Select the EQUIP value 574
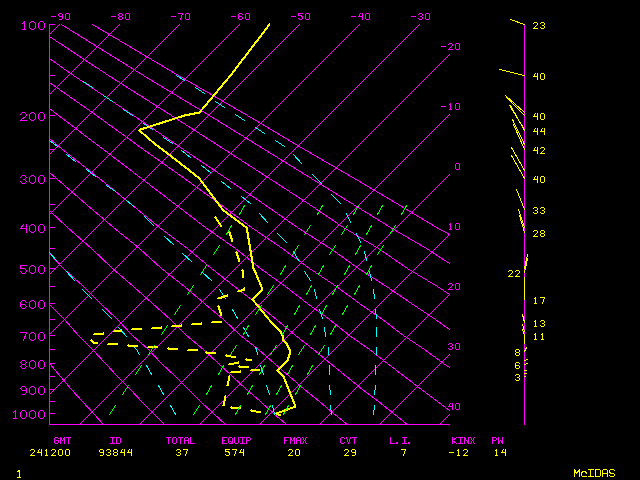This screenshot has width=640, height=480. coord(236,453)
